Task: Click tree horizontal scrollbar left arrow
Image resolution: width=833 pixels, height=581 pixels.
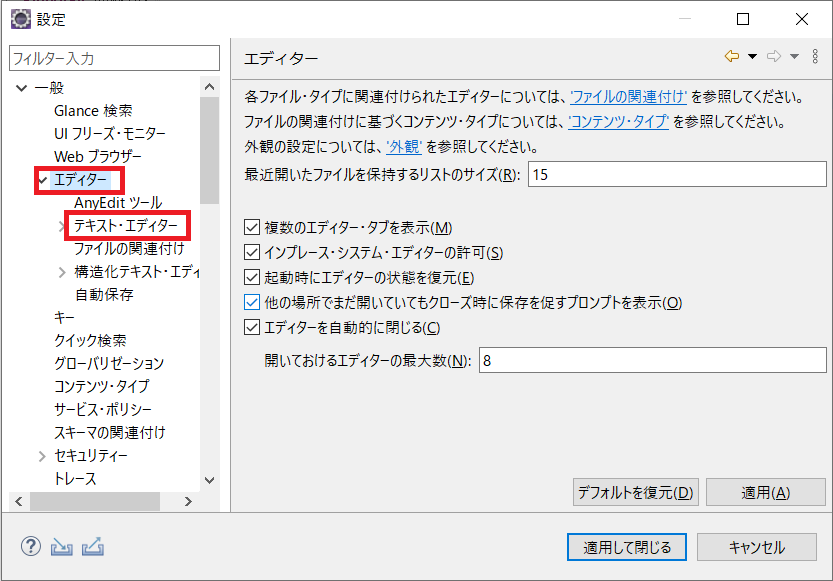Action: [x=19, y=501]
